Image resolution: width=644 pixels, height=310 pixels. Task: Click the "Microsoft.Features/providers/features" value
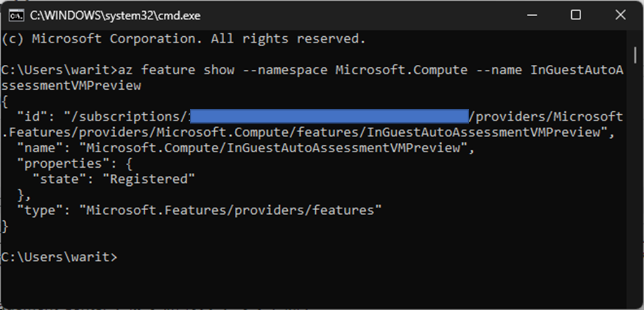tap(230, 210)
